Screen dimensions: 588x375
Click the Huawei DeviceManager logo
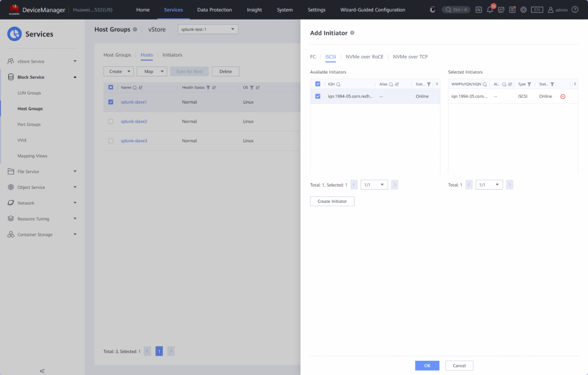click(x=36, y=10)
